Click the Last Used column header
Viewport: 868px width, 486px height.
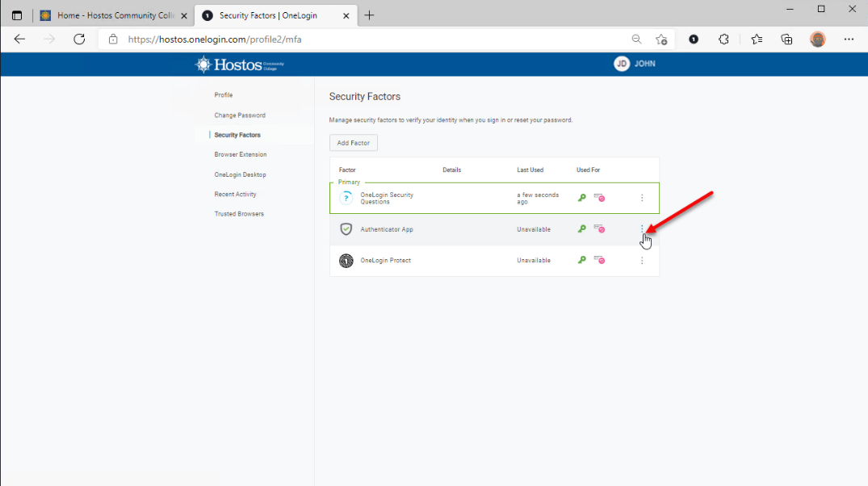pyautogui.click(x=530, y=170)
